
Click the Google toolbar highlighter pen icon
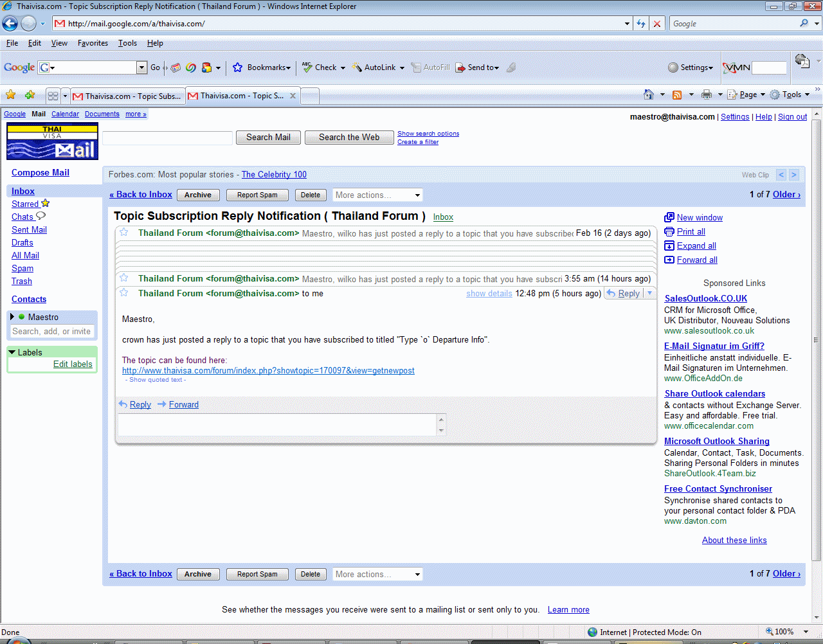coord(511,67)
